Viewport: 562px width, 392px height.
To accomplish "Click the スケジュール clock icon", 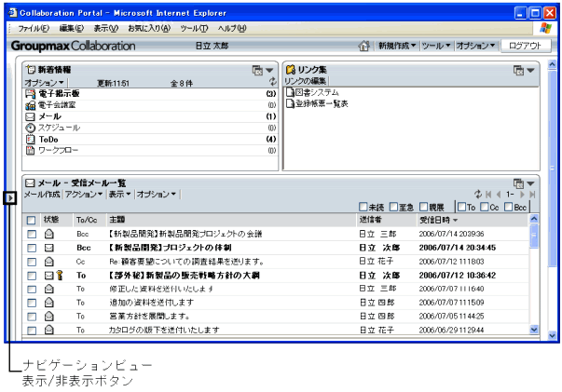I will coord(30,127).
